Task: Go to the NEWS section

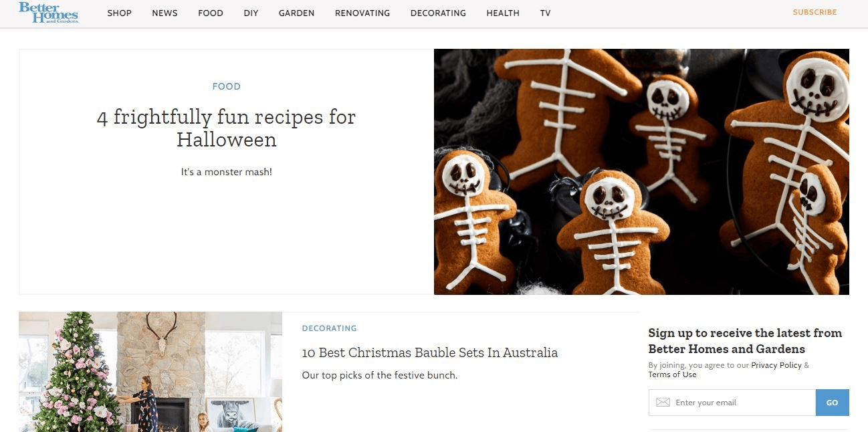Action: [x=165, y=13]
